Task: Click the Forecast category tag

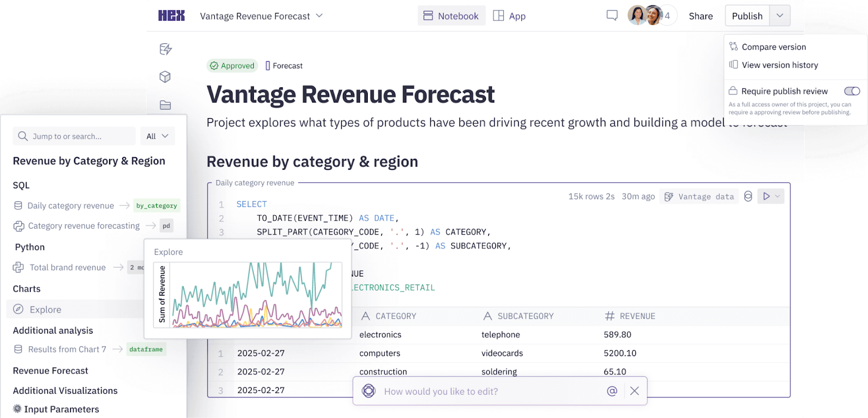Action: (284, 66)
